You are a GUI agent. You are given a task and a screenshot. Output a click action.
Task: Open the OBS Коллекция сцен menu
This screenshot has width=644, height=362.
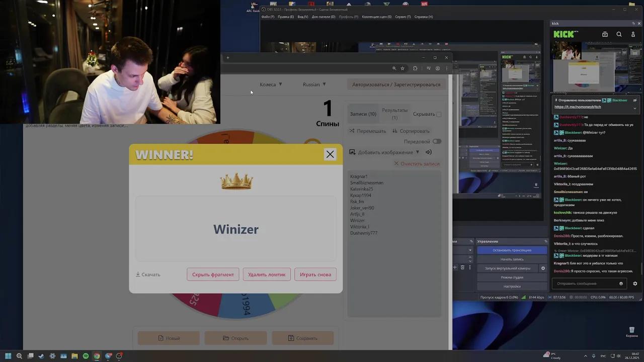pyautogui.click(x=377, y=17)
